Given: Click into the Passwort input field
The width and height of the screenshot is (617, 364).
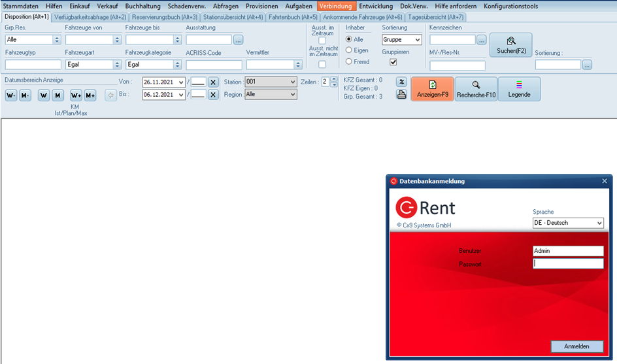Looking at the screenshot, I should [x=568, y=263].
